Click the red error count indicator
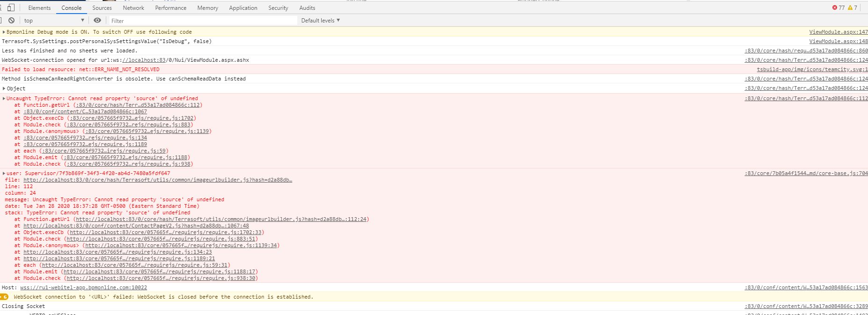Viewport: 868px width, 315px height. (x=839, y=8)
